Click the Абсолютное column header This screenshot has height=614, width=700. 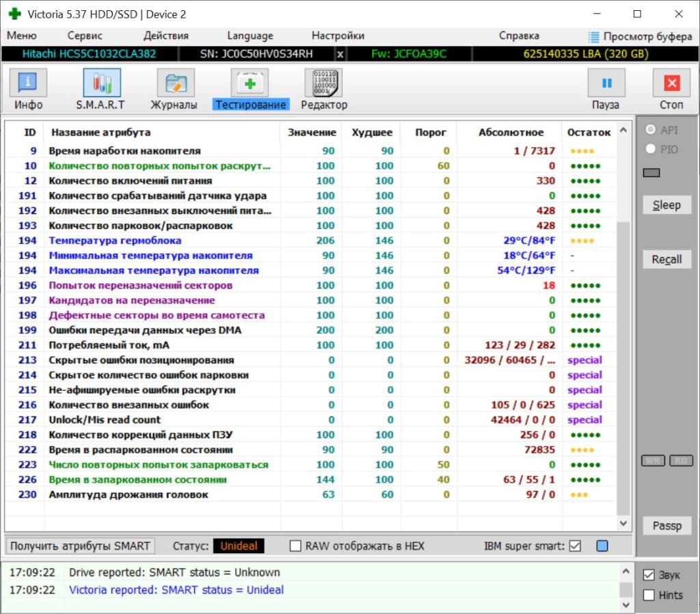tap(511, 132)
